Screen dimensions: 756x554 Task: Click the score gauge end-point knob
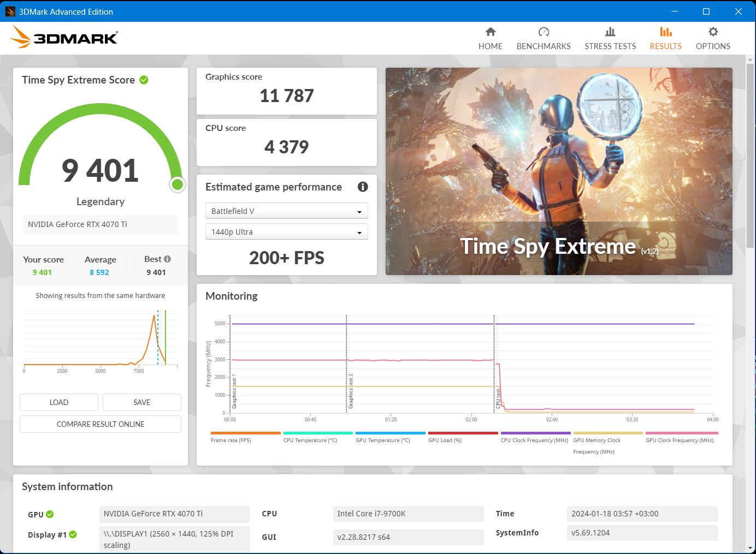(178, 184)
